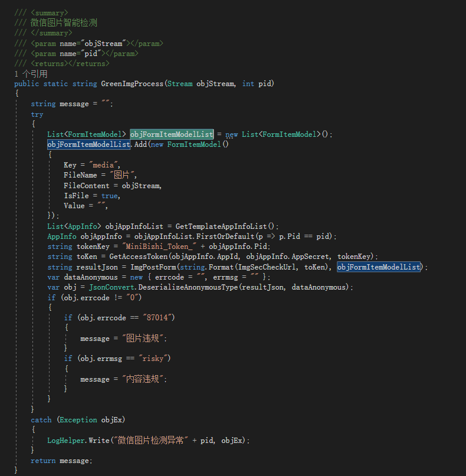Image resolution: width=466 pixels, height=476 pixels.
Task: Click the AppInfo type before objAppInfo
Action: pos(62,236)
